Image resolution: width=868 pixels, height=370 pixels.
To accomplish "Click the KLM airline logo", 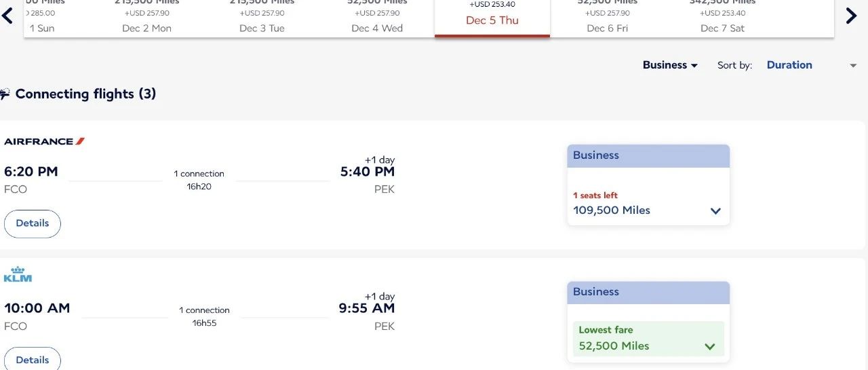I will [x=18, y=274].
